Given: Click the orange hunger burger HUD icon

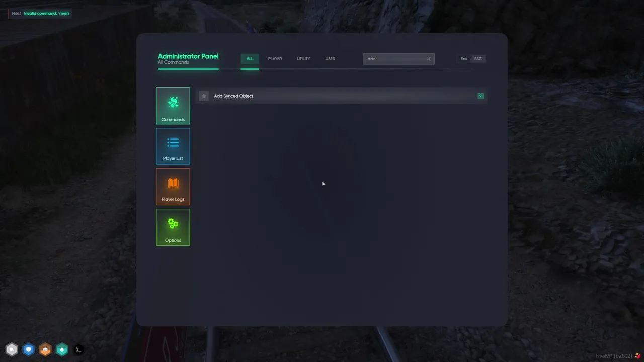Looking at the screenshot, I should pos(45,349).
